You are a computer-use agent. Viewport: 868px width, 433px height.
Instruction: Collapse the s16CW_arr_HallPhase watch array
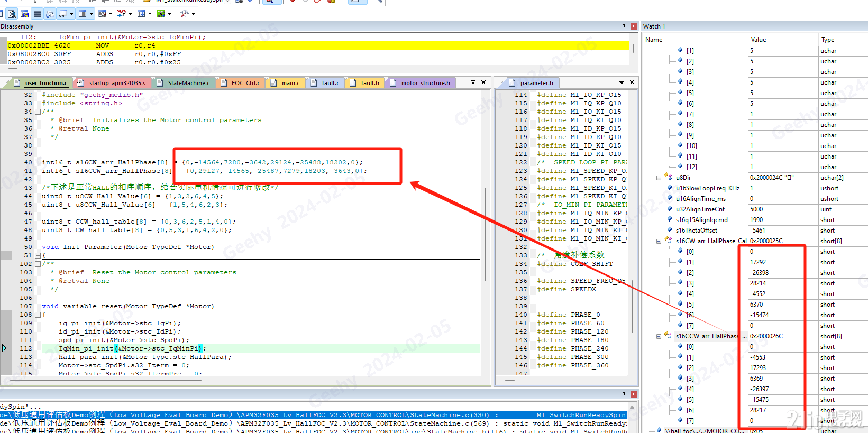(x=659, y=241)
